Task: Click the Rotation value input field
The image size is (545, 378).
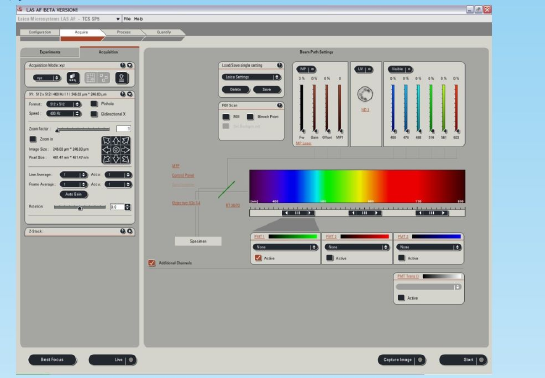Action: (x=117, y=207)
